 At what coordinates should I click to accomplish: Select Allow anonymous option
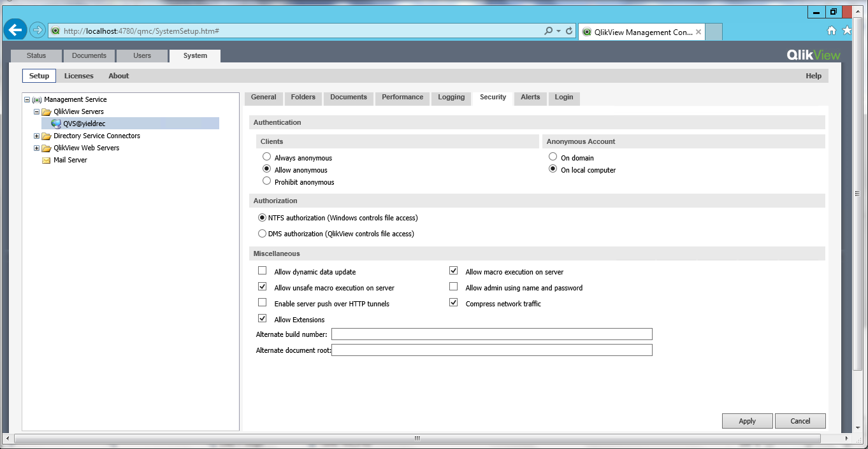coord(266,169)
